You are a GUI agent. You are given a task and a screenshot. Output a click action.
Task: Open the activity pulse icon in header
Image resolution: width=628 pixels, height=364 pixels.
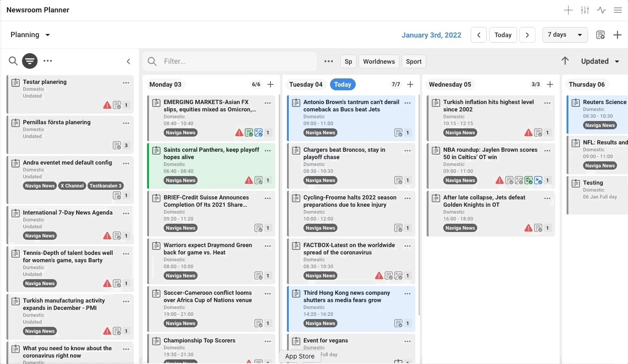(601, 11)
